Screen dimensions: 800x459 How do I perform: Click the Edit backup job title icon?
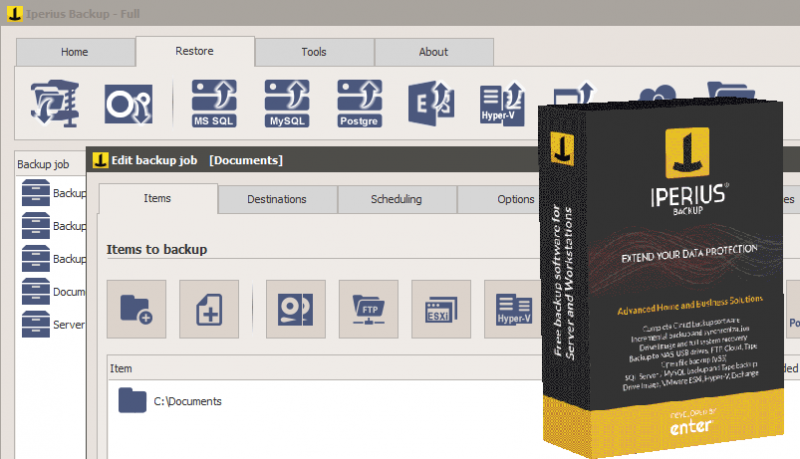[101, 160]
